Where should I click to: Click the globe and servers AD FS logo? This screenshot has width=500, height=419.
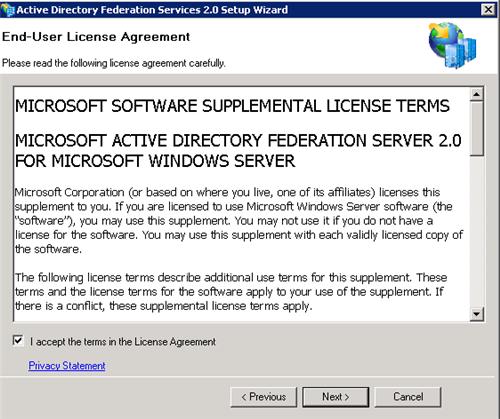coord(452,46)
